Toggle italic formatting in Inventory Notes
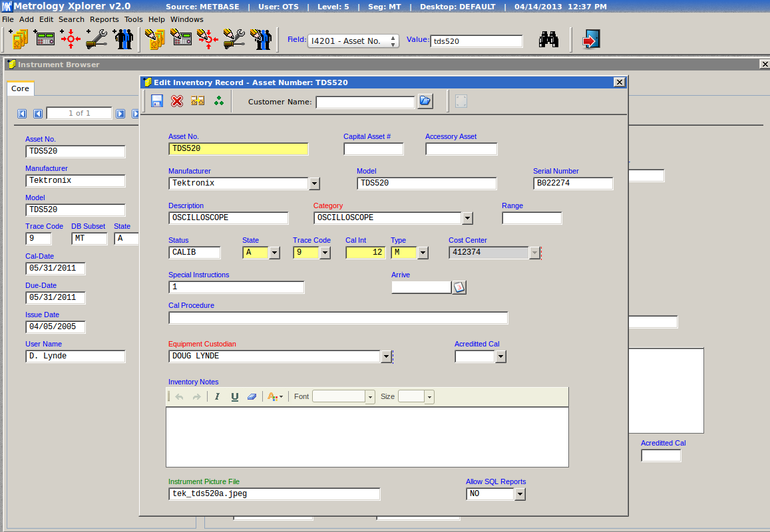The image size is (770, 532). (x=217, y=396)
